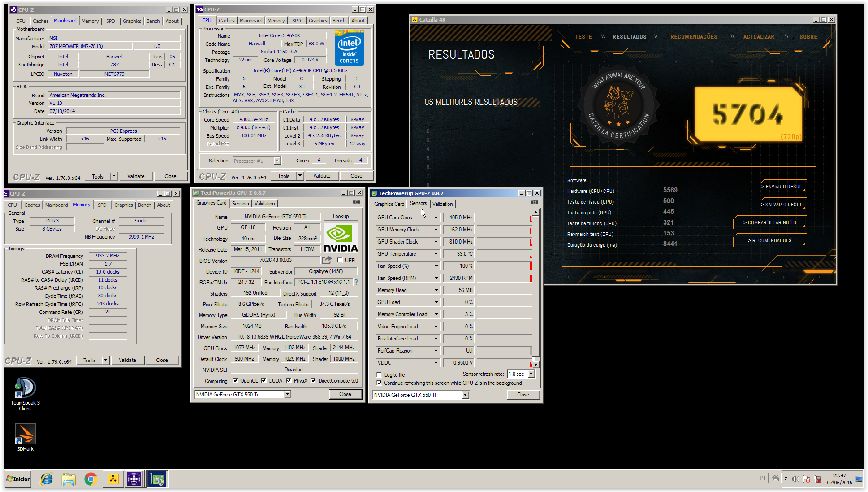Switch to CPU-Z taskbar icon

point(134,479)
